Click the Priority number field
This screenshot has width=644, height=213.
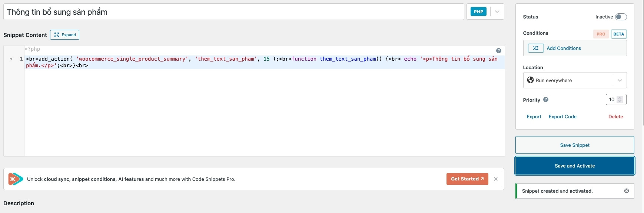pos(616,99)
